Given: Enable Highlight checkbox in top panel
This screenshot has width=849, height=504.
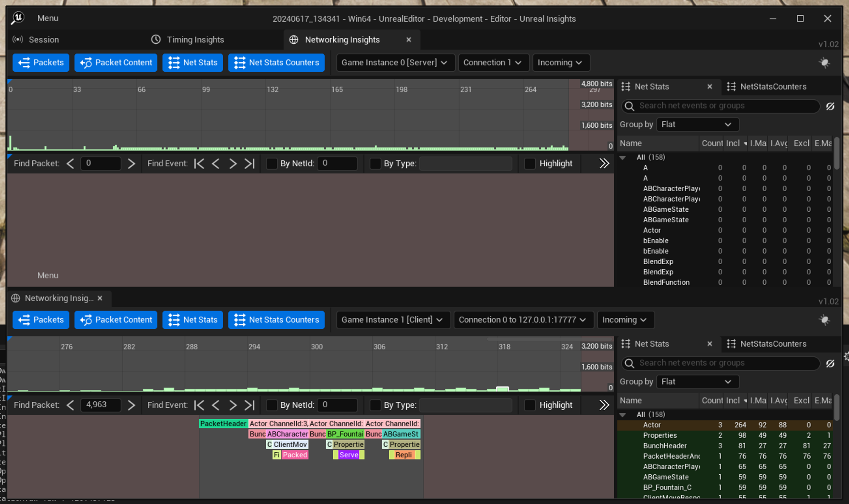Looking at the screenshot, I should [530, 163].
